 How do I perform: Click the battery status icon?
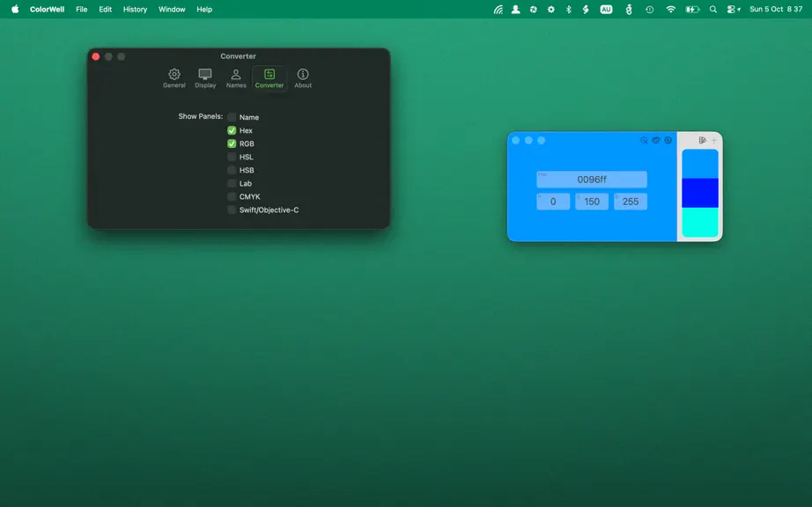coord(692,10)
